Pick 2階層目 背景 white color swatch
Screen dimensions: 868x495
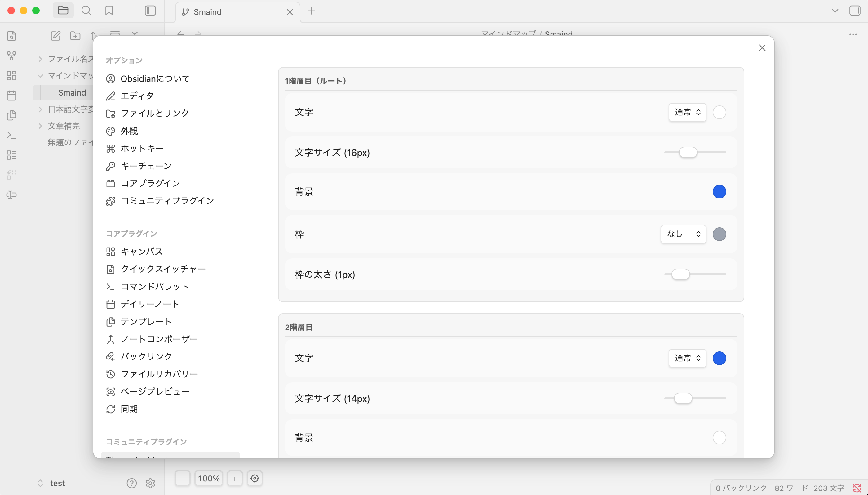pyautogui.click(x=719, y=438)
